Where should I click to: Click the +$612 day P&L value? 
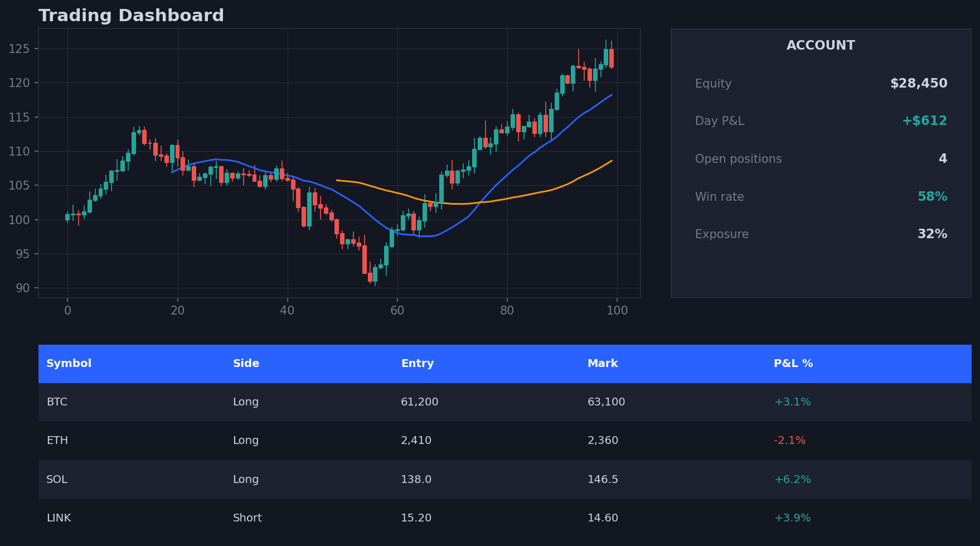click(x=924, y=121)
